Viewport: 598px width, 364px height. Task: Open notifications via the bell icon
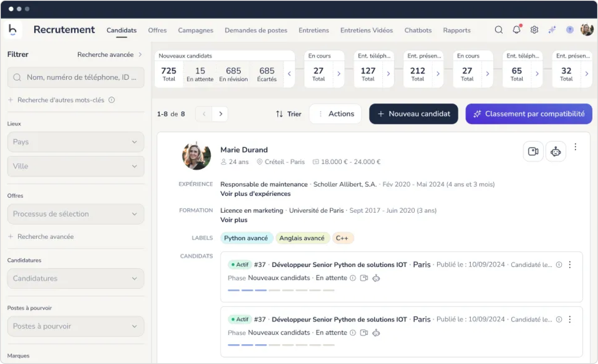tap(516, 30)
